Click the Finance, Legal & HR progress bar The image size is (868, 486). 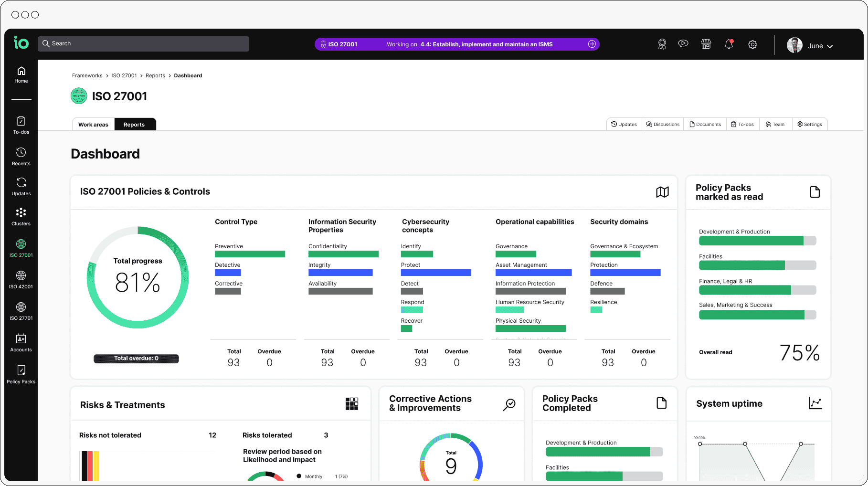pyautogui.click(x=758, y=290)
